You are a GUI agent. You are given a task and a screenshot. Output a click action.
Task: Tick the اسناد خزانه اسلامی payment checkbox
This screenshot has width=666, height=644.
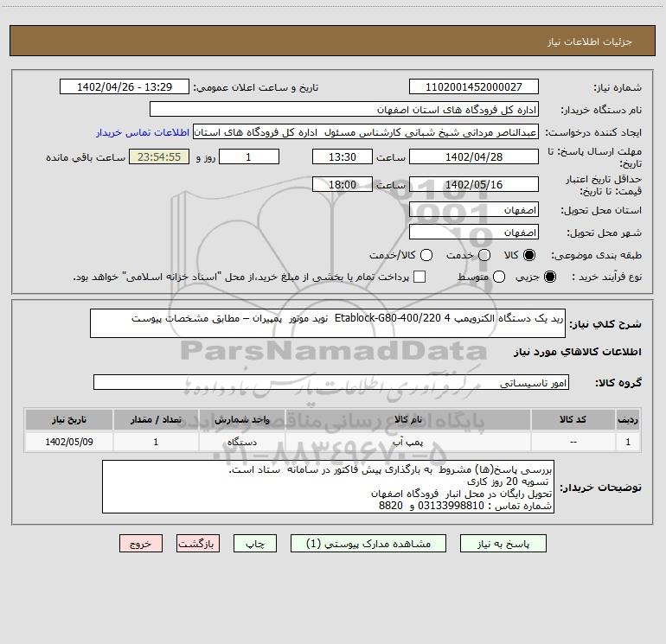point(419,277)
